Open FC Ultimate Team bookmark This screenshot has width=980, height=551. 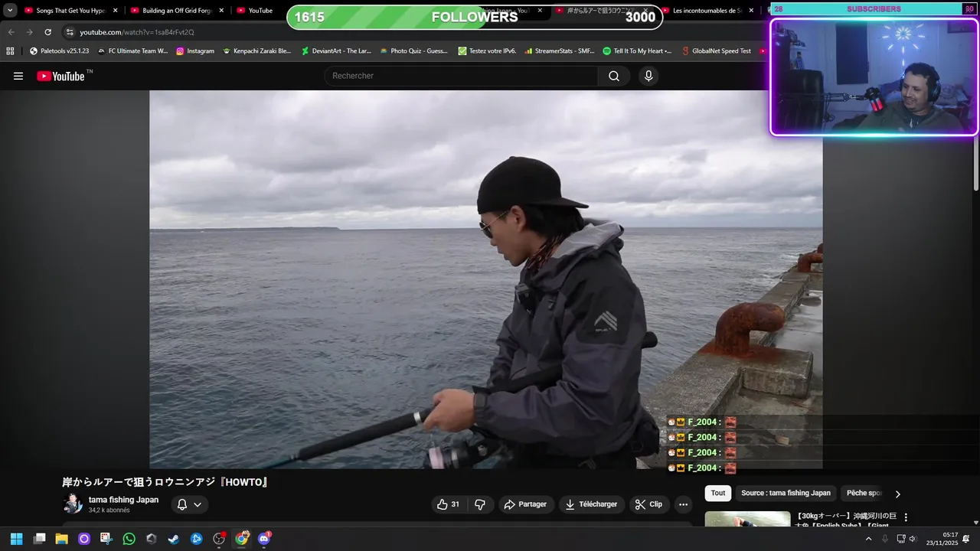click(x=132, y=51)
